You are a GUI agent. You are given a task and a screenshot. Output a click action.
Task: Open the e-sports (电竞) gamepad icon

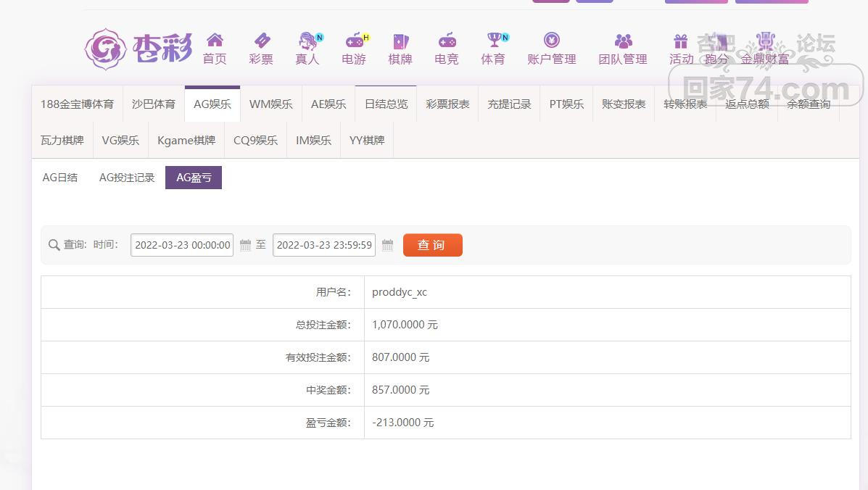coord(447,41)
